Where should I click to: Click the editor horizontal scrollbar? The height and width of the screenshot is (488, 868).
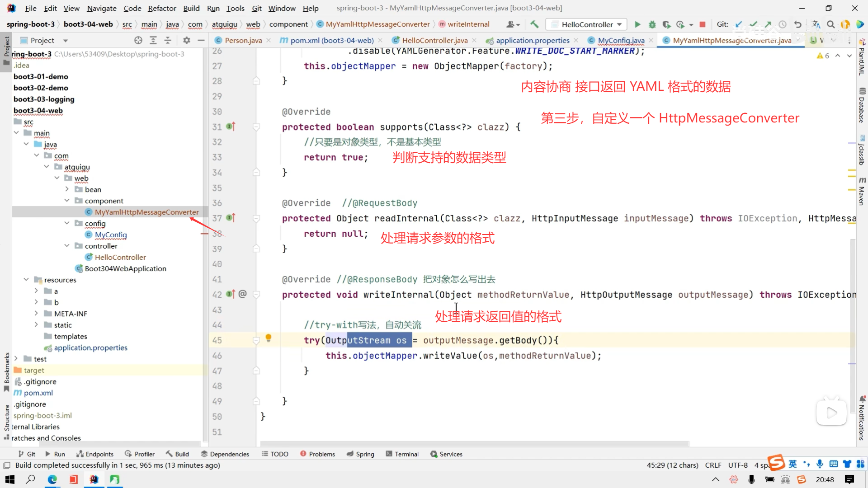click(x=475, y=444)
